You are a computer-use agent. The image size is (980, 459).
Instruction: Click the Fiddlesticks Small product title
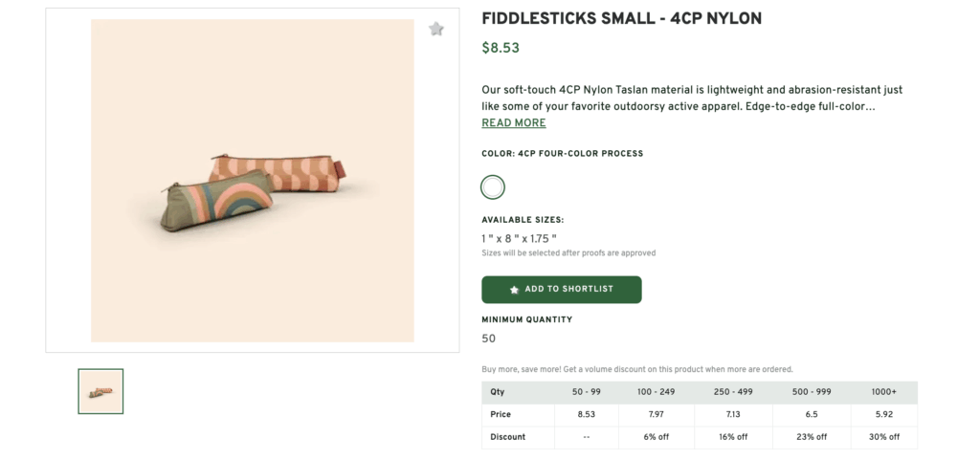(x=621, y=19)
